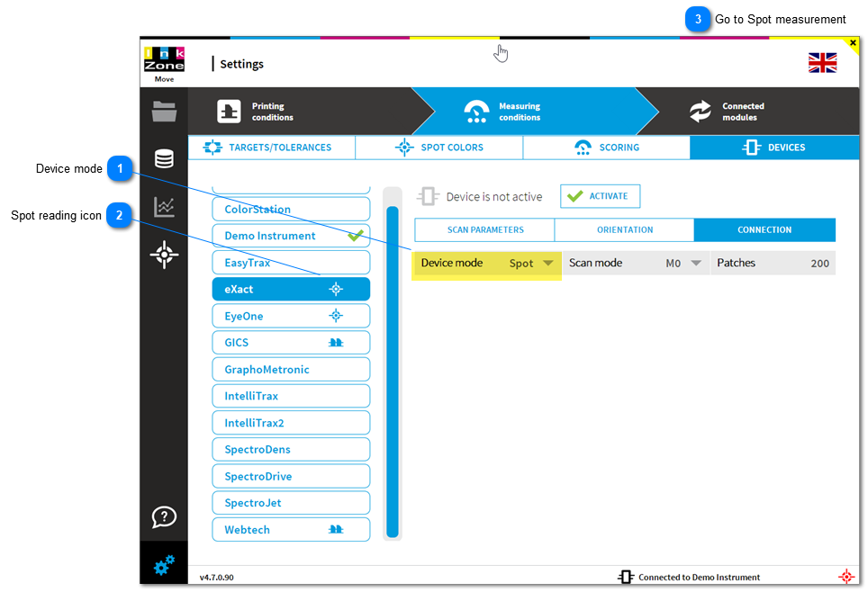Click the scanner icon on GICS row

pyautogui.click(x=336, y=343)
